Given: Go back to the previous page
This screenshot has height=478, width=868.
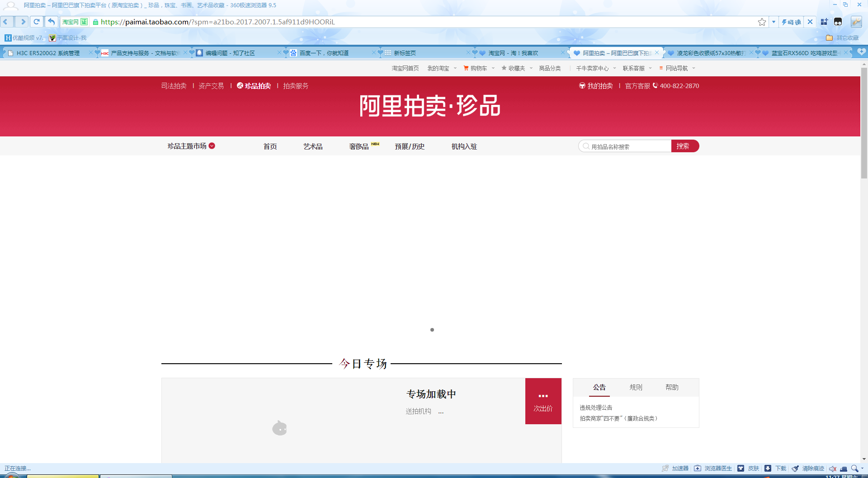Looking at the screenshot, I should click(x=6, y=22).
